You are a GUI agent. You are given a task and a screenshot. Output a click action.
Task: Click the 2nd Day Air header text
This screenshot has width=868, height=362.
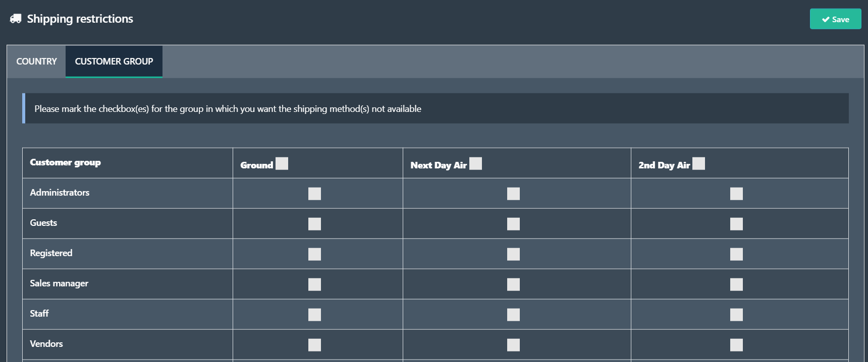tap(664, 165)
